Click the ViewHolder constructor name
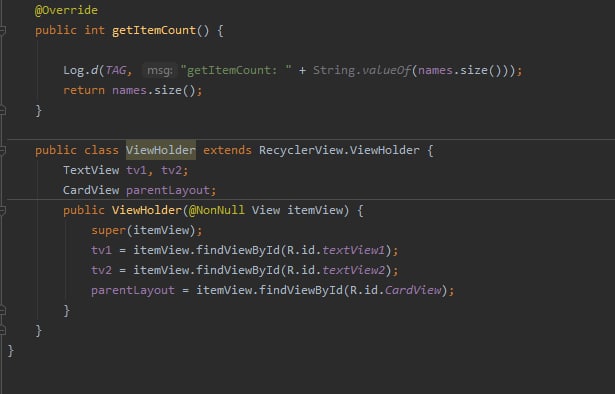Image resolution: width=615 pixels, height=394 pixels. [147, 210]
